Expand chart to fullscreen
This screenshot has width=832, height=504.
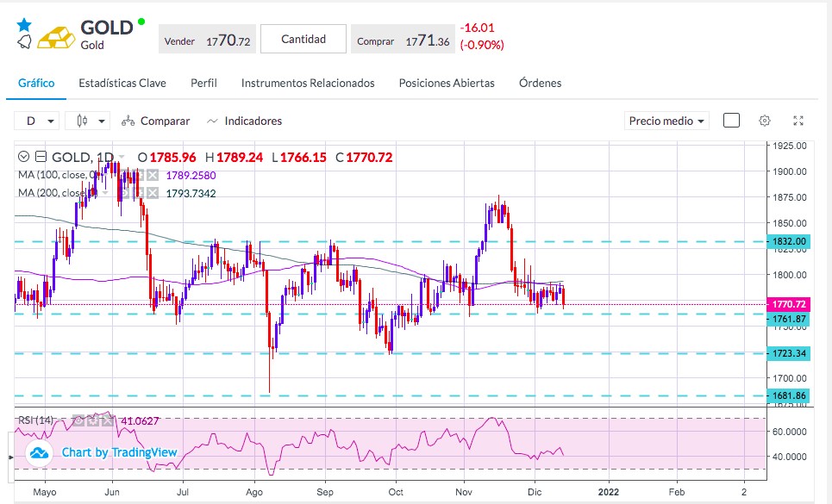pos(798,121)
